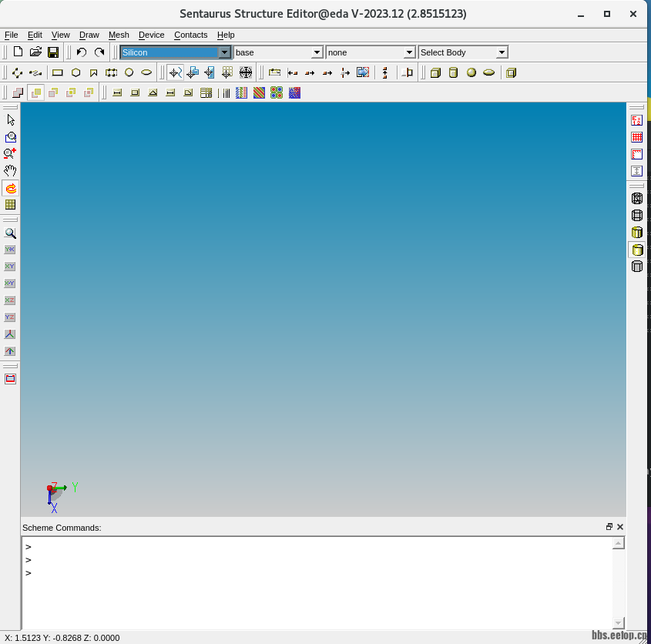Switch to the XZ plane view
Screen dimensions: 651x644
coord(10,300)
